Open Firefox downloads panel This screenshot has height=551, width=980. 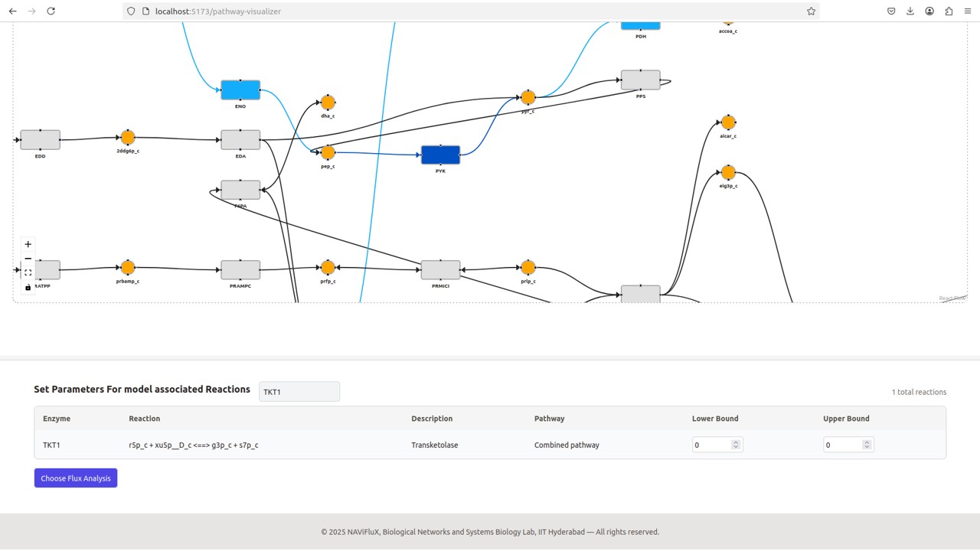click(910, 11)
